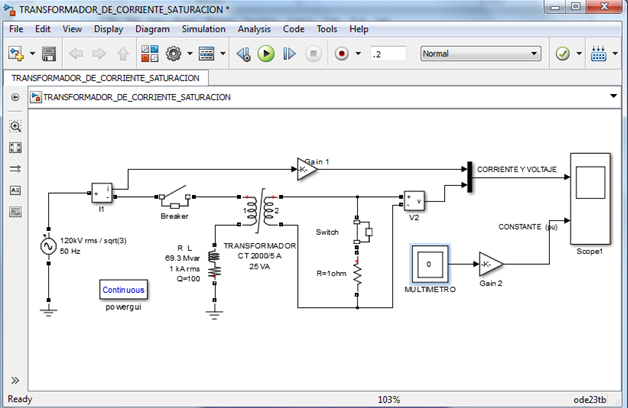Image resolution: width=628 pixels, height=408 pixels.
Task: Switch to TRANSFORMADOR_DE_CORRIENTE_SATURACION tab
Action: point(105,77)
